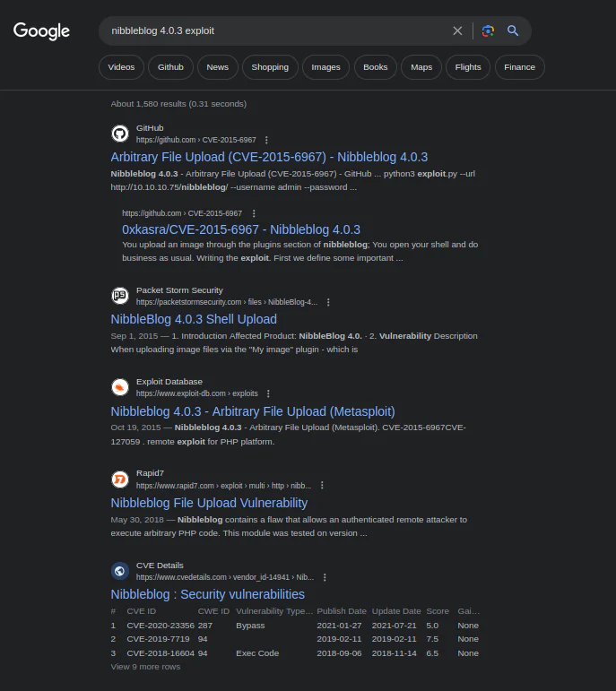Switch to the Books filter

(375, 67)
